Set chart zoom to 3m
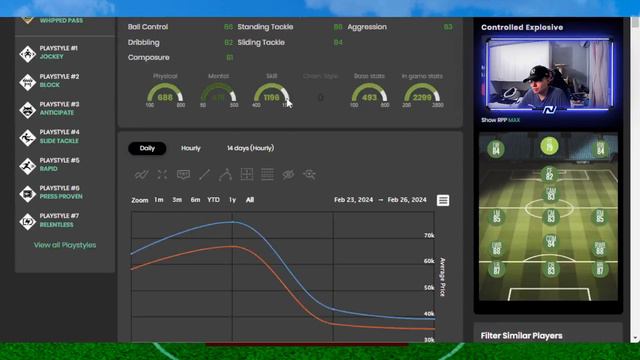Image resolution: width=640 pixels, height=360 pixels. tap(177, 200)
